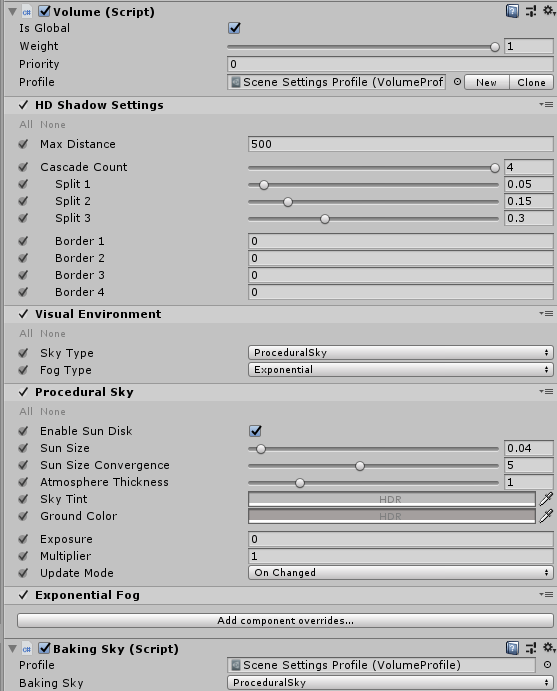Open HD Shadow Settings context menu icon
The width and height of the screenshot is (557, 691).
tap(546, 104)
